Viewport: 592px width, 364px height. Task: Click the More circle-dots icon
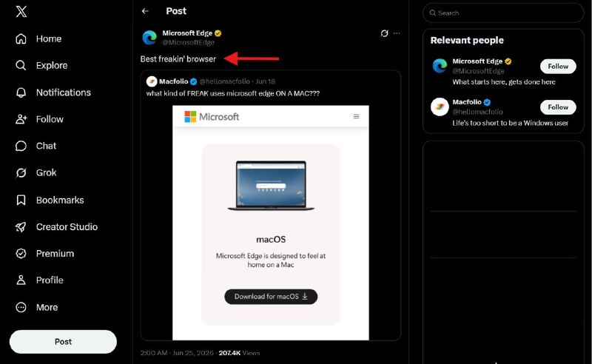21,307
